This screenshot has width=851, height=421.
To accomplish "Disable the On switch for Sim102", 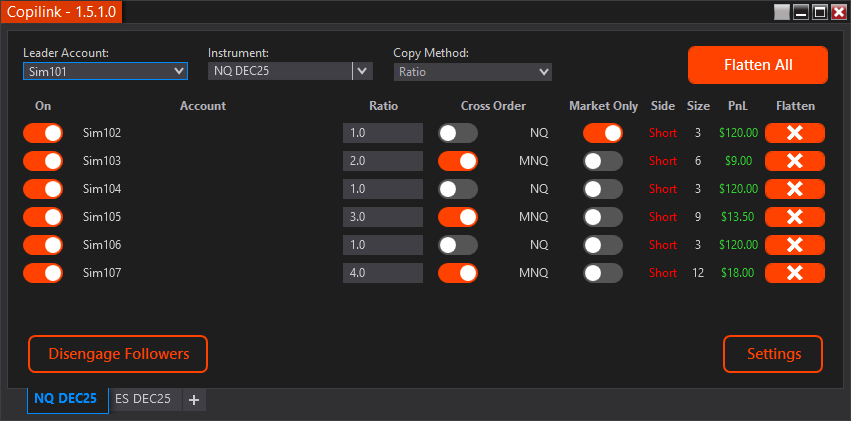I will [43, 133].
